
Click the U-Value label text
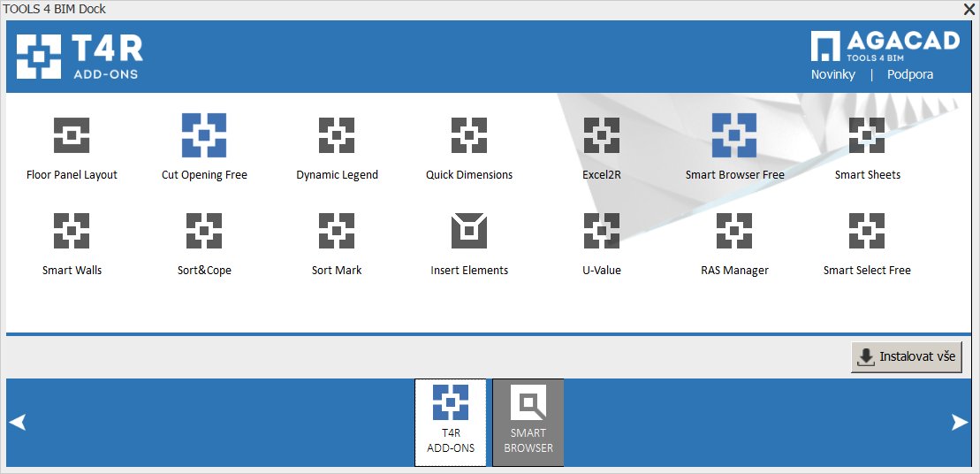point(601,271)
